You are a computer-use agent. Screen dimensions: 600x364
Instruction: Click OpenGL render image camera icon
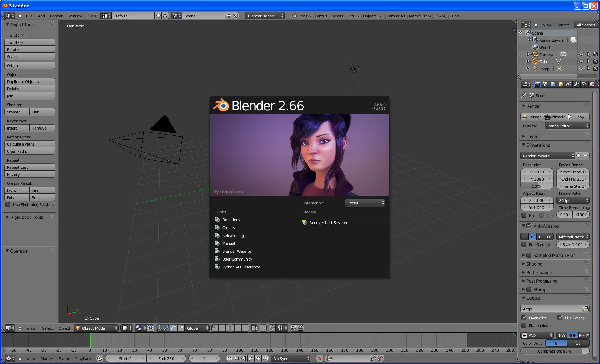click(293, 328)
